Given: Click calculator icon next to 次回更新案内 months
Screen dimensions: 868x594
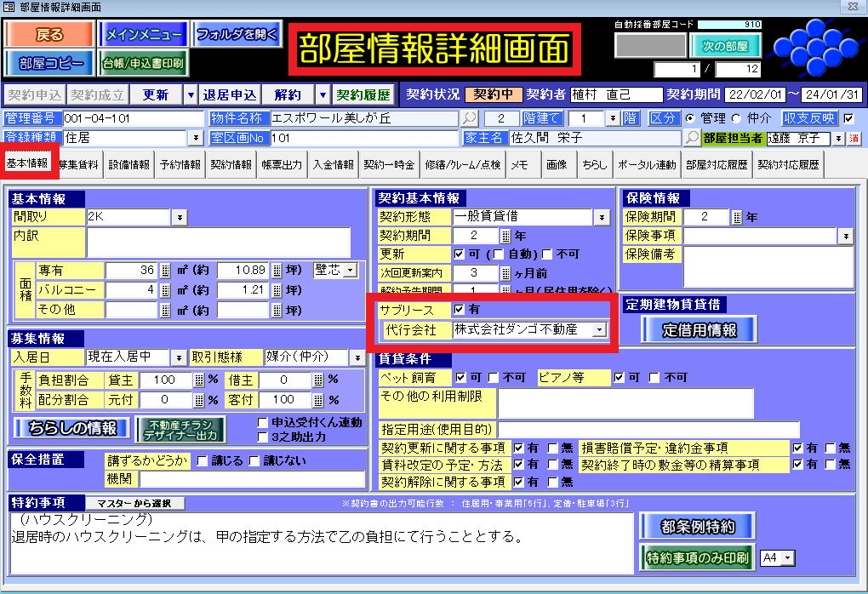Looking at the screenshot, I should (x=505, y=273).
